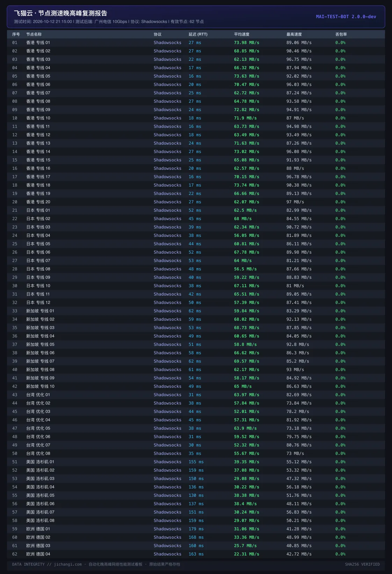Image resolution: width=392 pixels, height=574 pixels.
Task: Click the MAI-TEST-BOT 2.0.0-dev label
Action: (346, 16)
